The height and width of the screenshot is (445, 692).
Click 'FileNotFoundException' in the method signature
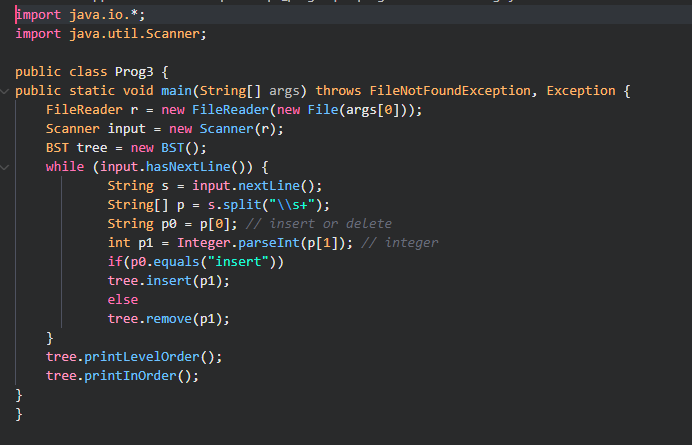click(x=450, y=91)
